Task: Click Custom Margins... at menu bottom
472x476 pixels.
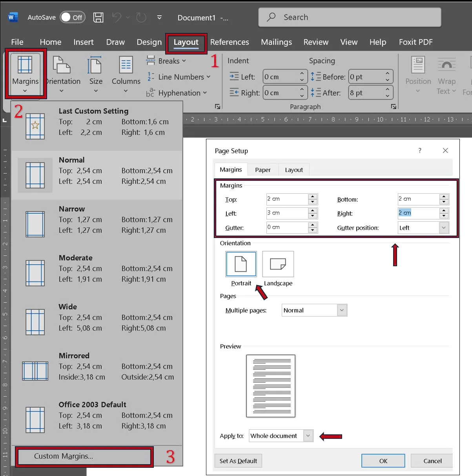Action: [x=84, y=456]
